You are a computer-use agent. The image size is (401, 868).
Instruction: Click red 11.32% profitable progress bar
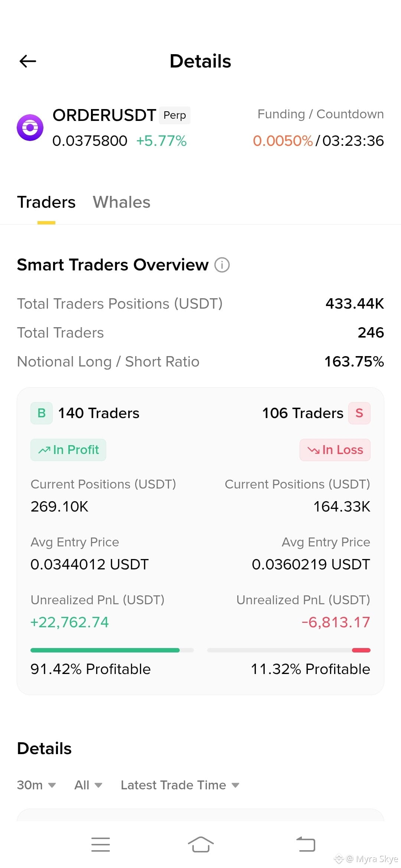point(289,650)
